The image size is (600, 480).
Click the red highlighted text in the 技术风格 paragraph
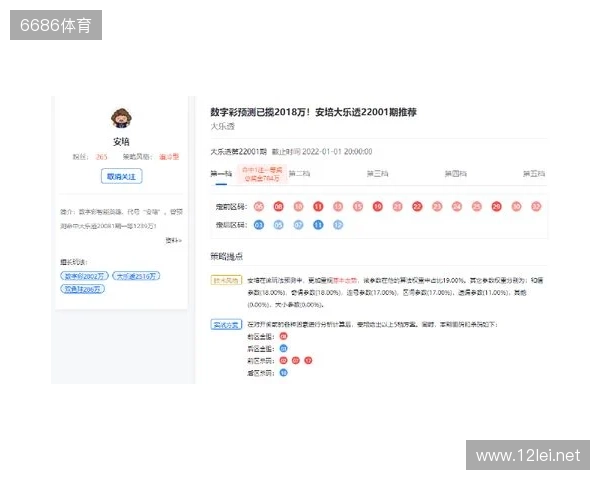[x=345, y=281]
